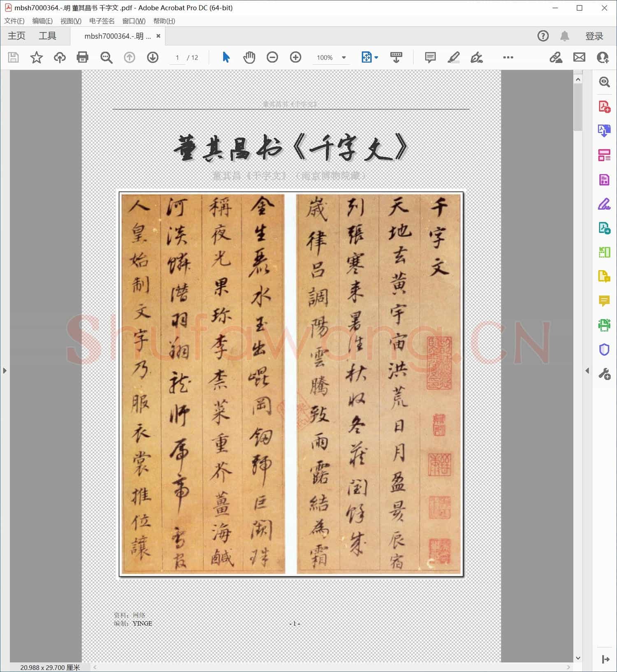Click the vertical scrollbar thumb
This screenshot has width=617, height=672.
[x=578, y=108]
